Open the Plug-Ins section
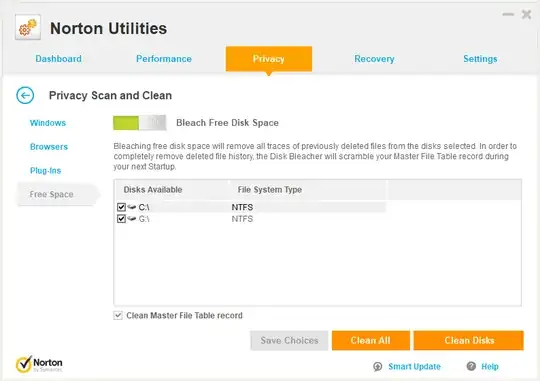Viewport: 540px width, 381px height. pos(45,171)
